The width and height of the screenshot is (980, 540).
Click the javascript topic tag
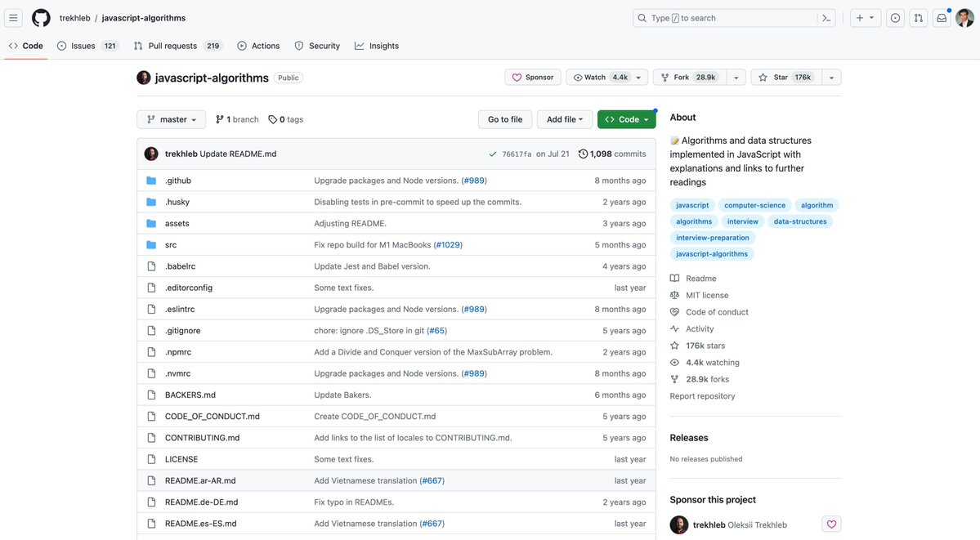coord(692,205)
